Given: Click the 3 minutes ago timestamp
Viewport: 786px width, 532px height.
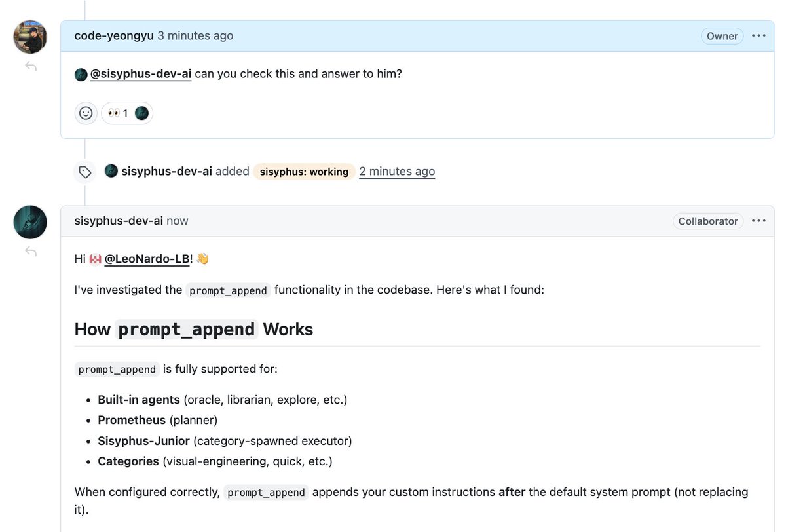Looking at the screenshot, I should tap(195, 35).
